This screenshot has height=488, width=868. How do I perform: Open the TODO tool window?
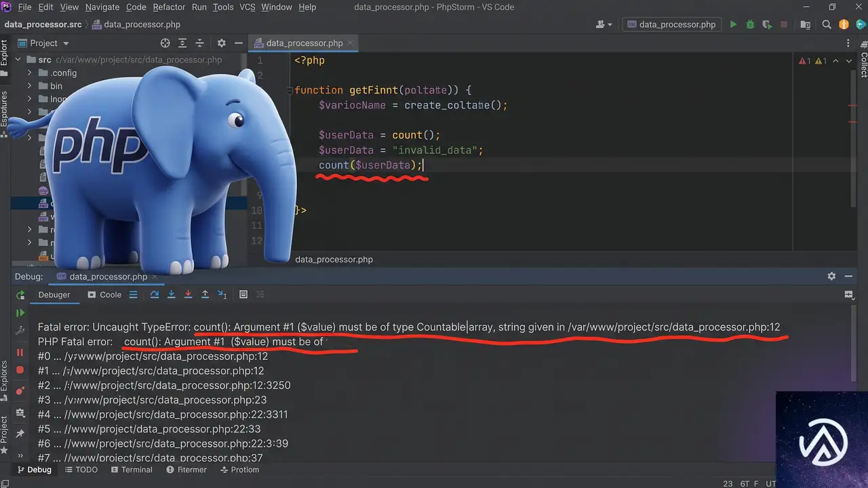pyautogui.click(x=81, y=470)
